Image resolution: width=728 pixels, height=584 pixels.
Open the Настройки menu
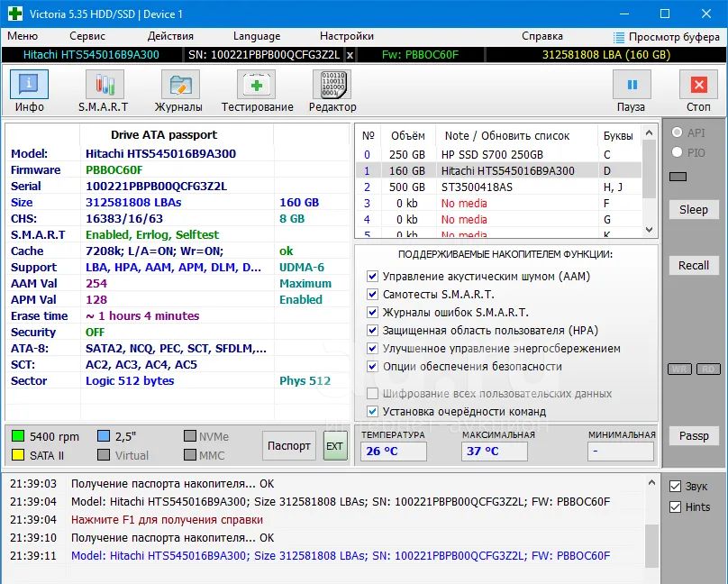(346, 36)
